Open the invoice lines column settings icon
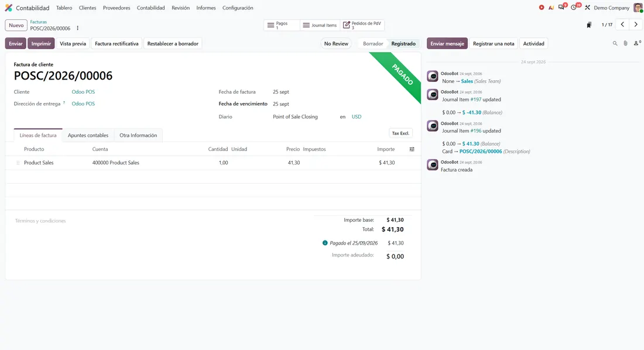 (412, 149)
